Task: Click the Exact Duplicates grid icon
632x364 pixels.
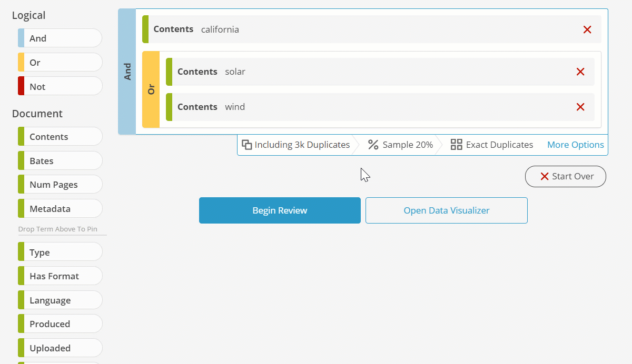Action: pos(457,145)
